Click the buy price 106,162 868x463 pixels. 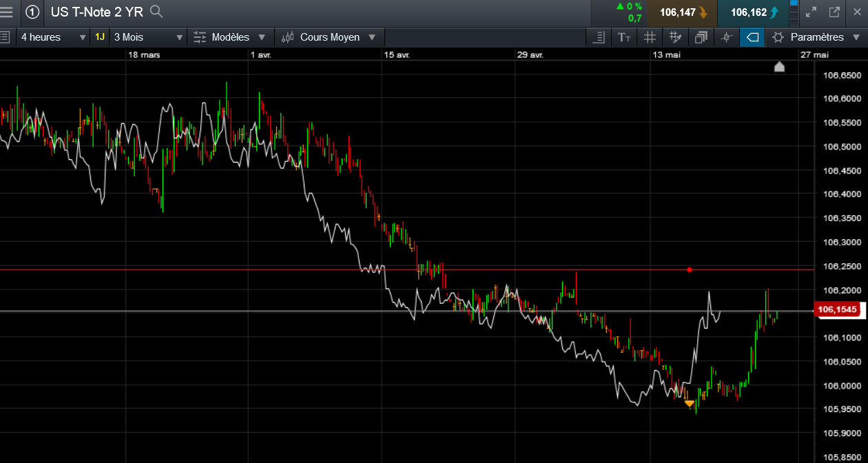[x=753, y=12]
